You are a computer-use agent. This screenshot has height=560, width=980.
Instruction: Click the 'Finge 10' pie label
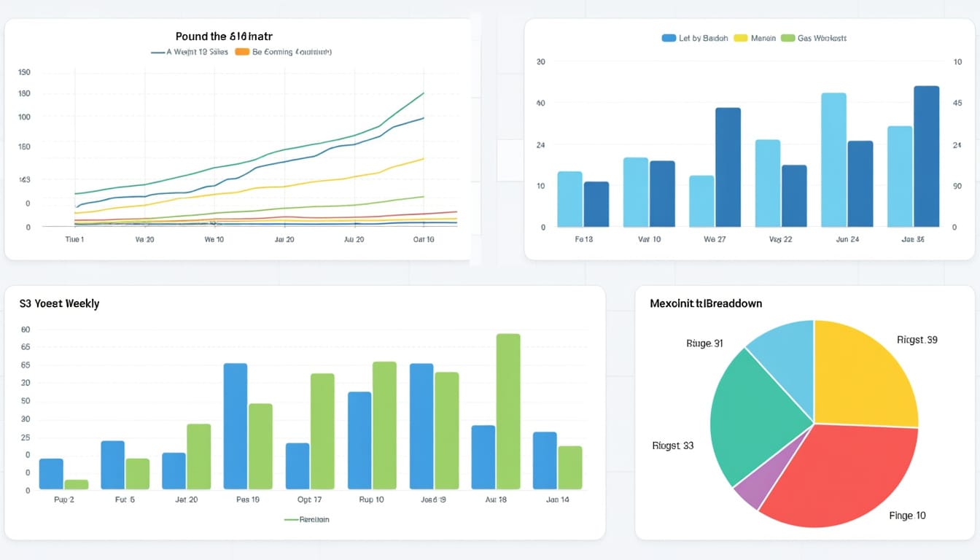pyautogui.click(x=907, y=516)
